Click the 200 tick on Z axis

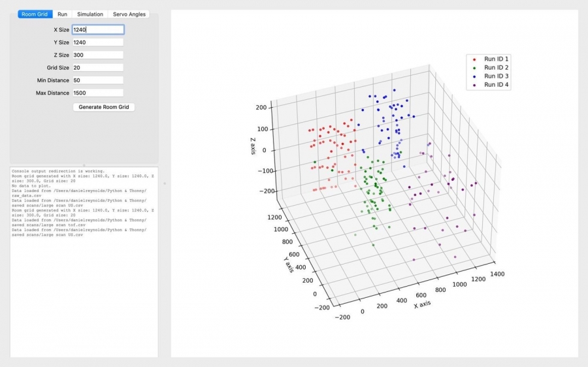point(261,108)
